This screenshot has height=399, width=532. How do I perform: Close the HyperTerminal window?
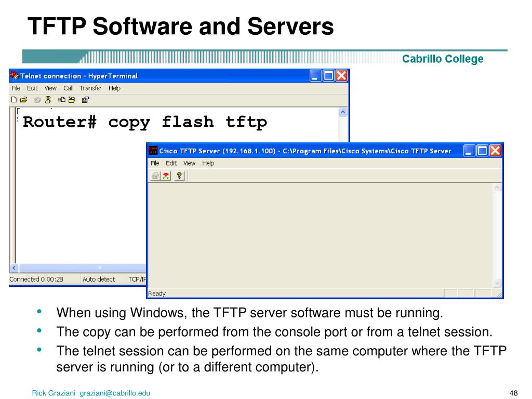(x=341, y=76)
